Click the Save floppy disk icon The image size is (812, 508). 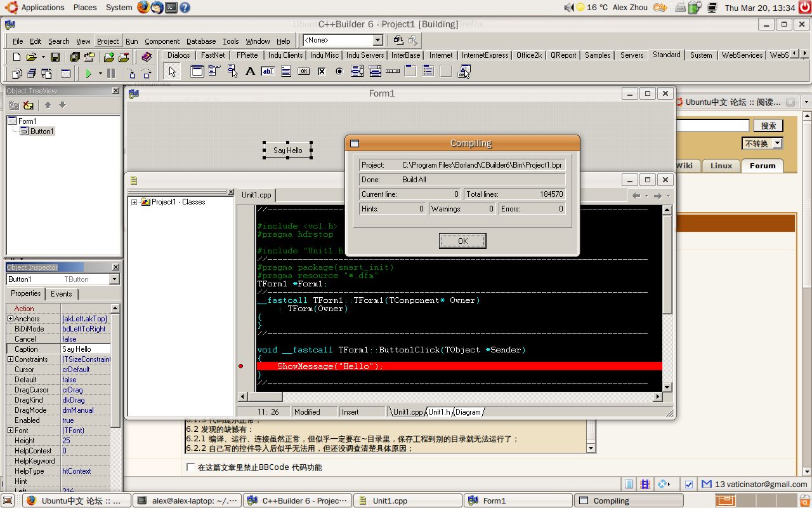[x=55, y=57]
